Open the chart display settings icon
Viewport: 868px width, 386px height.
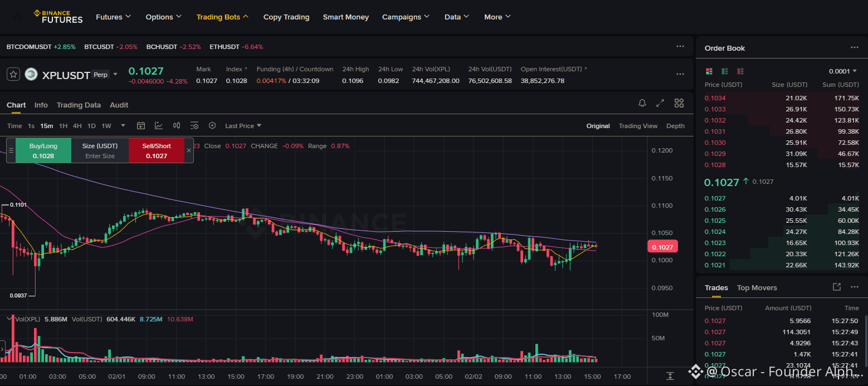point(194,126)
